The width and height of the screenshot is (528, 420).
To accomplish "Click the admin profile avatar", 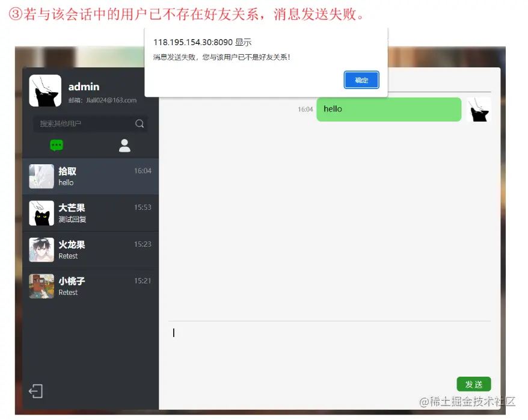I will point(45,91).
